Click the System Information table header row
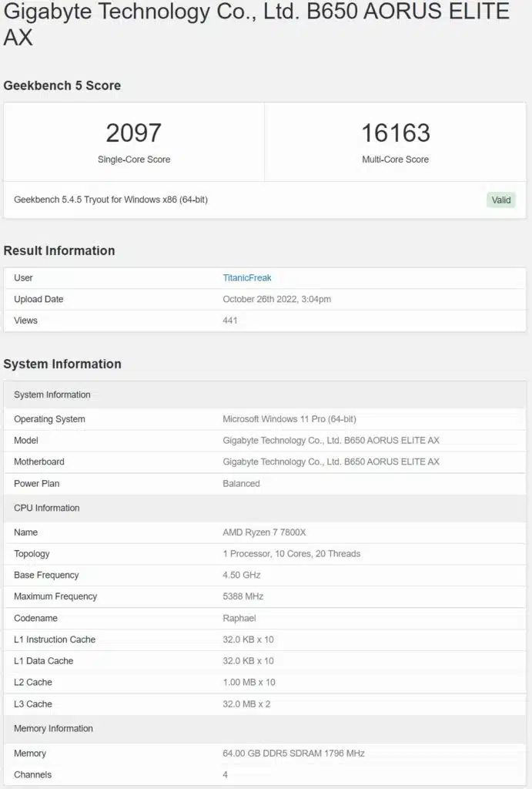This screenshot has height=789, width=532. click(x=265, y=395)
